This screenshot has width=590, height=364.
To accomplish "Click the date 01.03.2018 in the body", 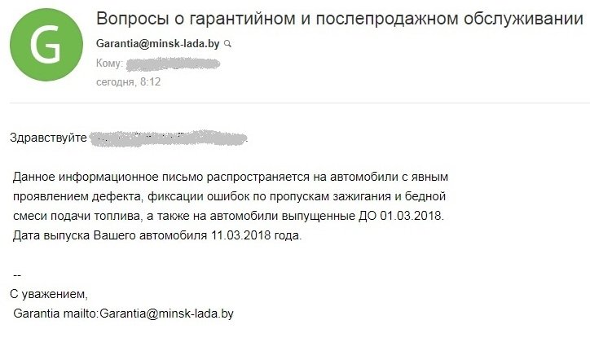I will (413, 217).
